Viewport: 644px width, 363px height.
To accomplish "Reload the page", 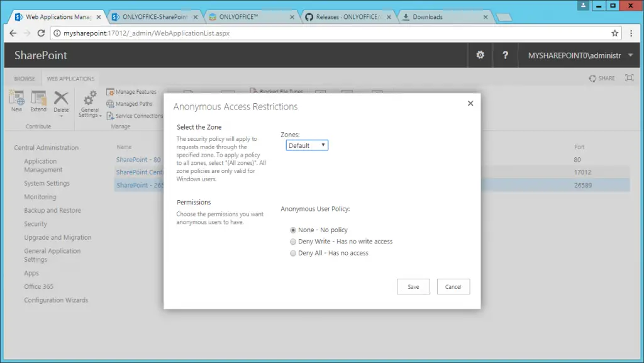I will tap(41, 33).
